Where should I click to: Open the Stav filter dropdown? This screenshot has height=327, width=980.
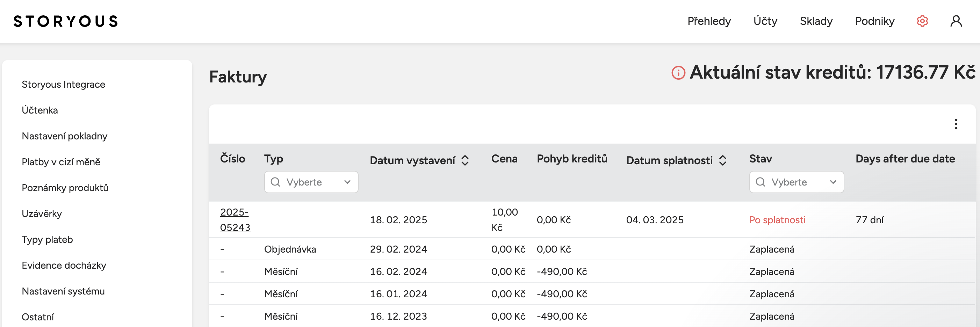point(797,182)
